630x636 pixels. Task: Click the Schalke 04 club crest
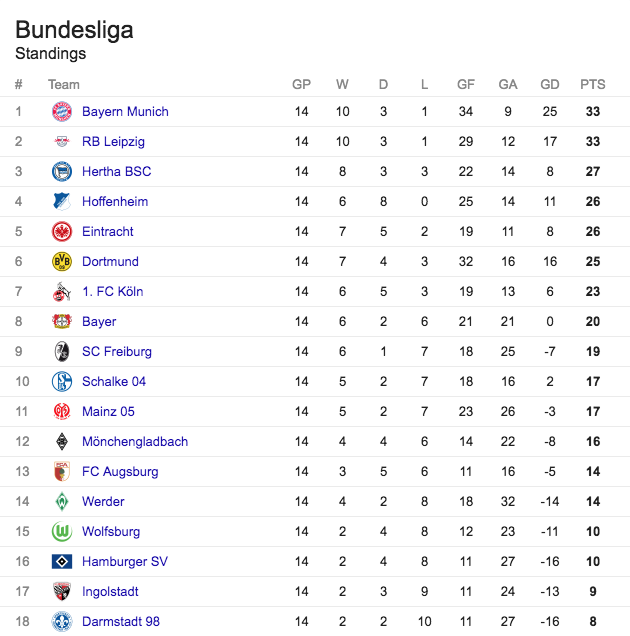62,382
